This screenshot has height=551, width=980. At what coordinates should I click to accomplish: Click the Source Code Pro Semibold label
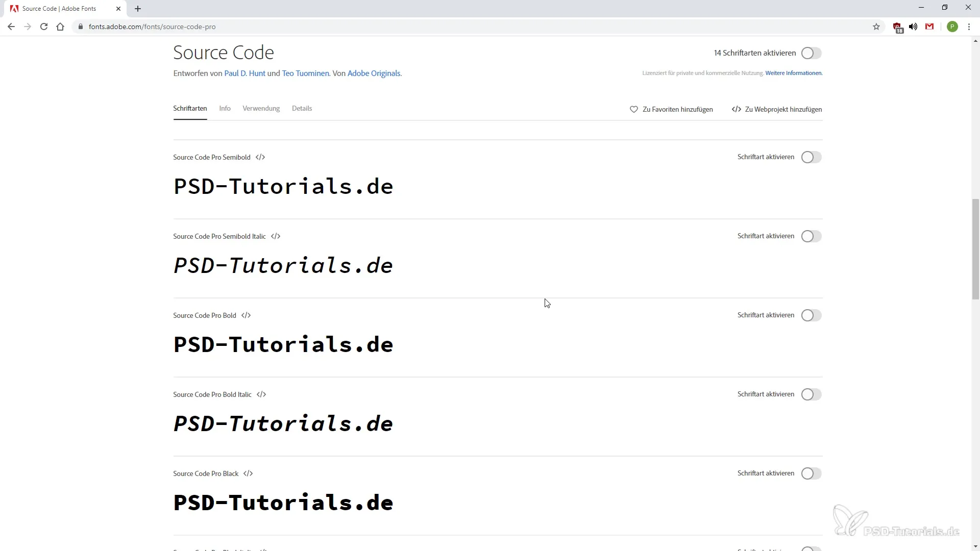[212, 157]
